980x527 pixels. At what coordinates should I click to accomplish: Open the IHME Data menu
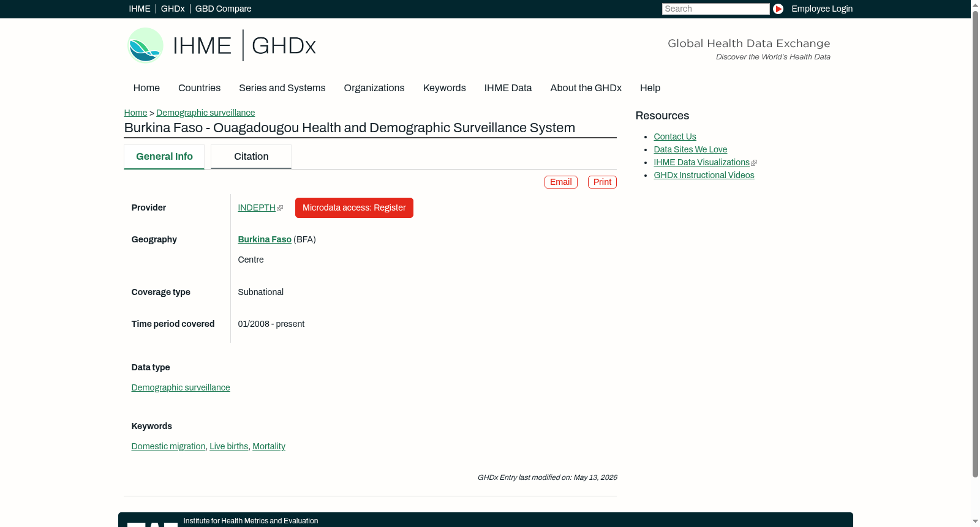tap(508, 88)
